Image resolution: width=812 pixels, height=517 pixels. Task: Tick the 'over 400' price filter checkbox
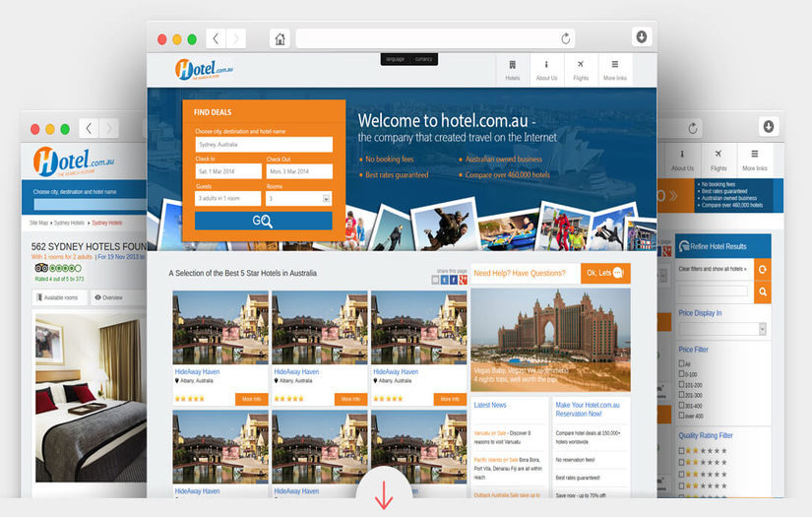point(681,416)
